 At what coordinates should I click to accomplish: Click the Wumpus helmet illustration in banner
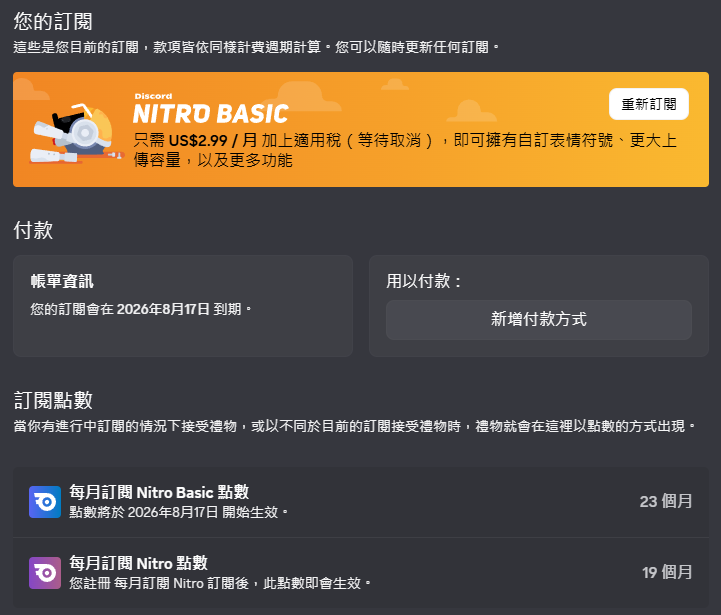tap(76, 134)
